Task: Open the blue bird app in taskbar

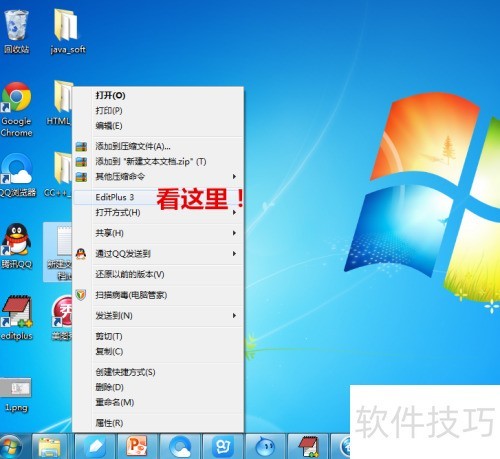Action: (x=265, y=447)
